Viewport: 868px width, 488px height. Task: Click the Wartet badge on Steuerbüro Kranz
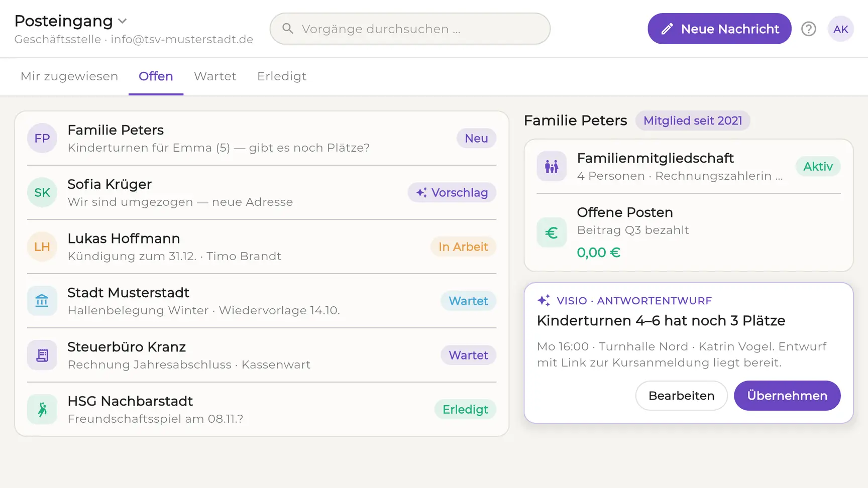pos(468,355)
